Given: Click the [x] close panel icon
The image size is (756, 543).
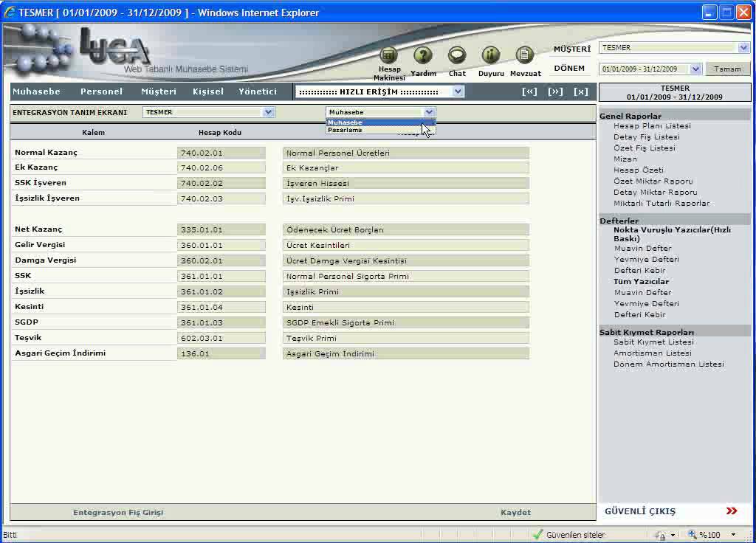Looking at the screenshot, I should [x=581, y=91].
